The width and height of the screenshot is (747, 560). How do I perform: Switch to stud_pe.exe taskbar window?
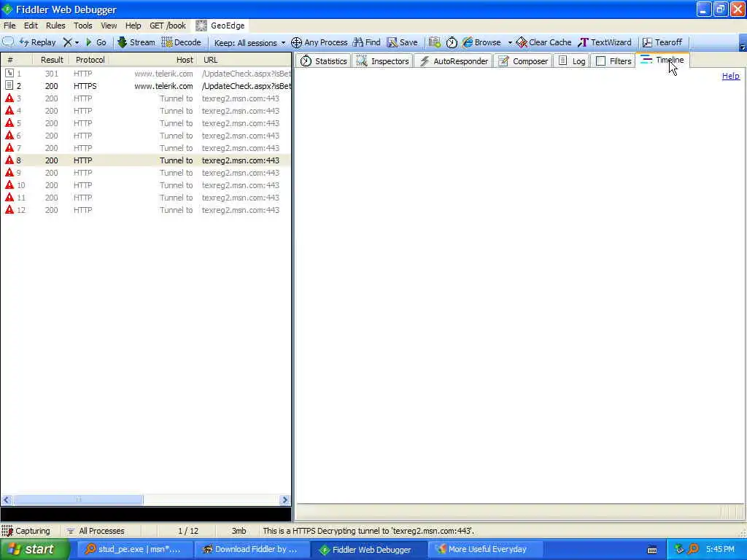tap(133, 550)
